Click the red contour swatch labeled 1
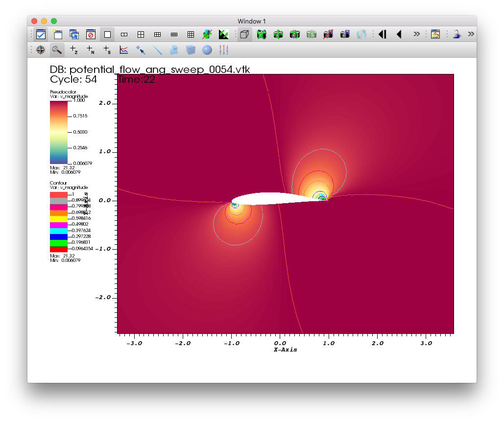Image resolution: width=504 pixels, height=422 pixels. 59,195
